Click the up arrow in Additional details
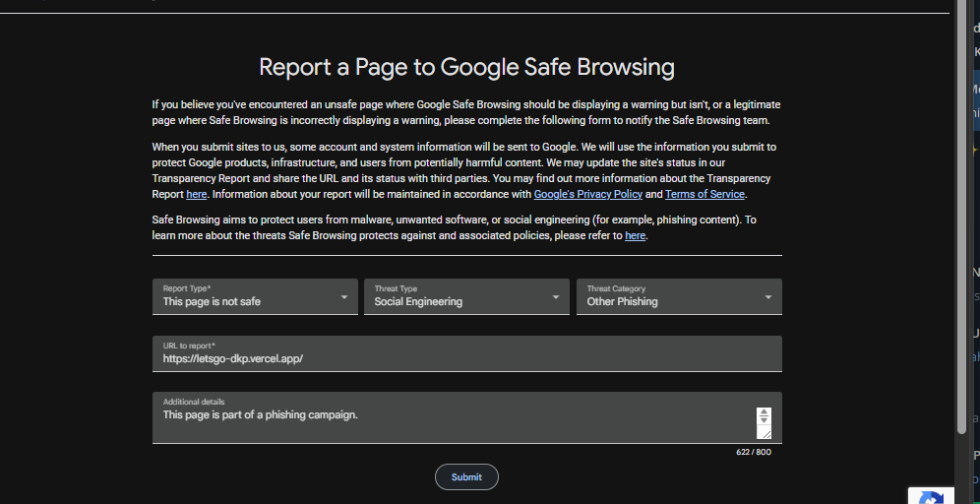The width and height of the screenshot is (980, 504). [764, 412]
